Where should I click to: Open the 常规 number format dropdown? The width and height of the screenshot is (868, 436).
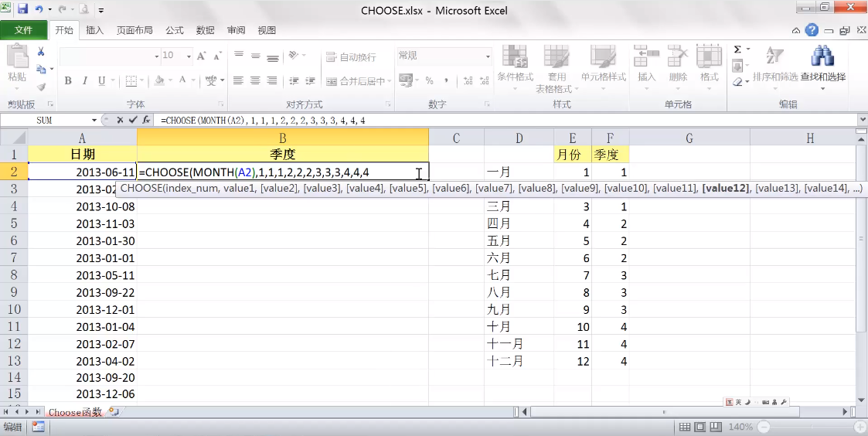[x=488, y=56]
